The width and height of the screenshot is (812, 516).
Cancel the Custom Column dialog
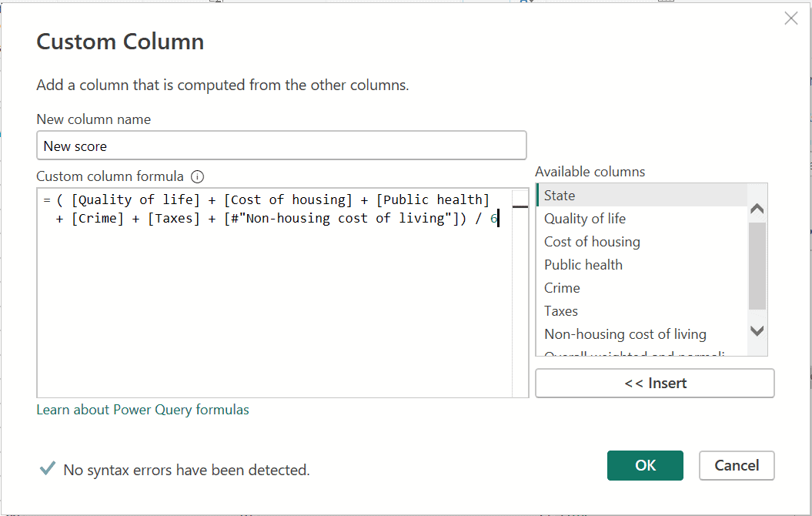pyautogui.click(x=737, y=465)
